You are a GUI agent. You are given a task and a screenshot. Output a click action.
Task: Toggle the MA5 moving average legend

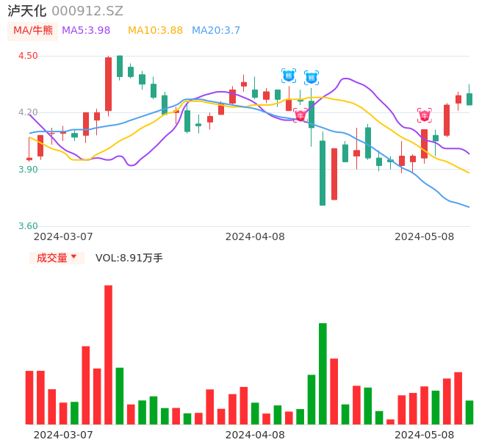click(x=86, y=31)
